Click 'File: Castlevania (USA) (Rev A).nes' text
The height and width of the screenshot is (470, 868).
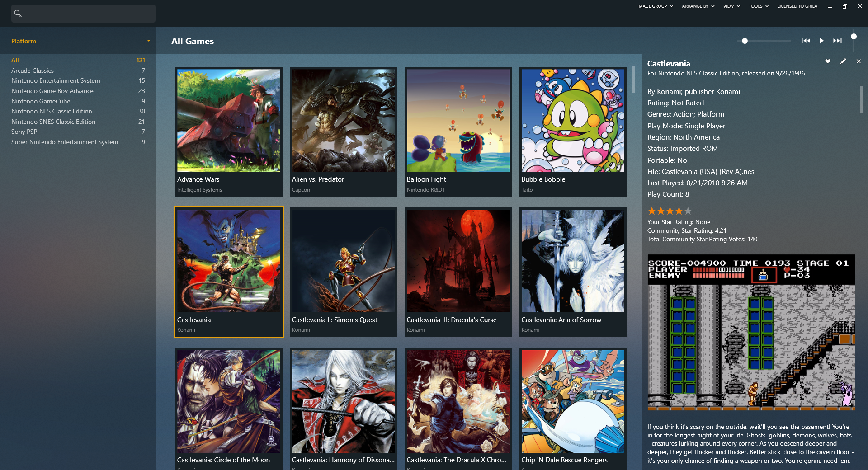pos(701,172)
